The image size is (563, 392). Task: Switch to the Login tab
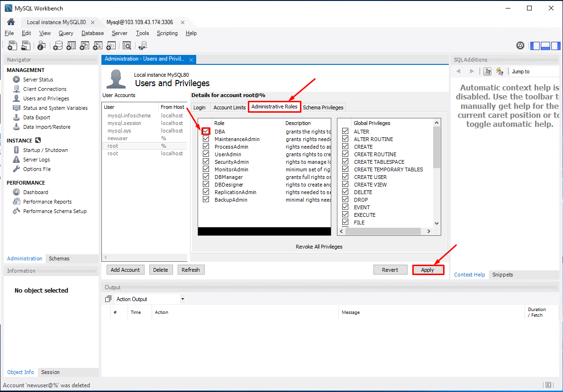[199, 107]
